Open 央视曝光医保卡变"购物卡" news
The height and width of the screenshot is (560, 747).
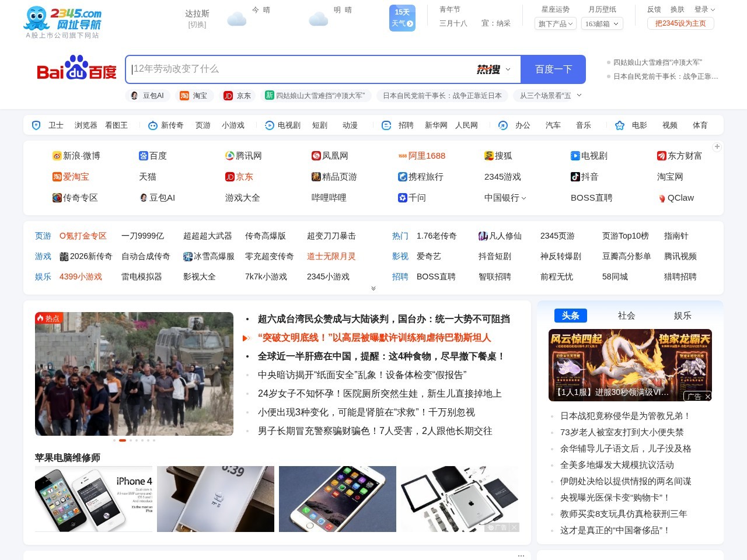pyautogui.click(x=615, y=498)
